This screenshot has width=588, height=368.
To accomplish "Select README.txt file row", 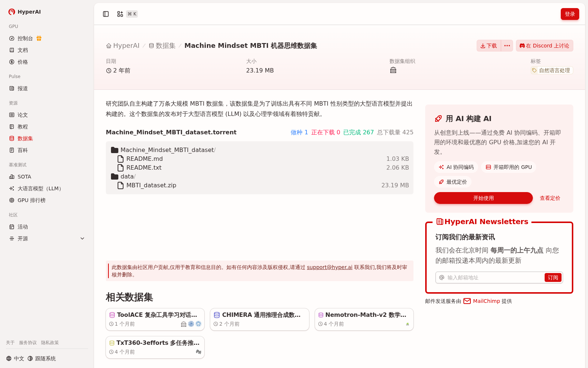I will [x=259, y=167].
